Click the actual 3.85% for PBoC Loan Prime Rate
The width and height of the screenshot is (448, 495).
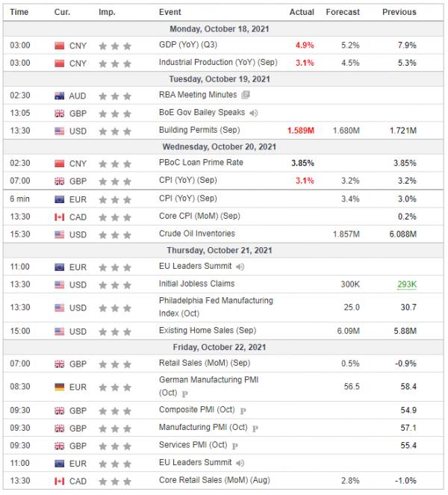tap(302, 164)
